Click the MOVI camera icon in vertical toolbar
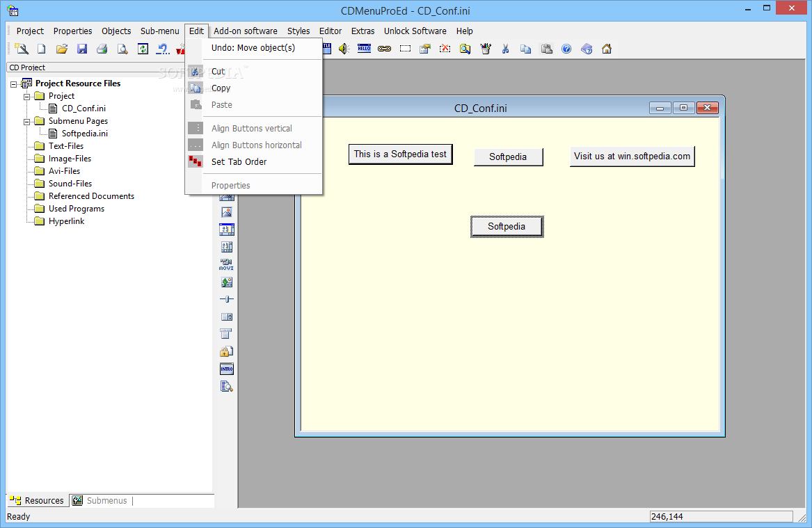 (x=227, y=264)
